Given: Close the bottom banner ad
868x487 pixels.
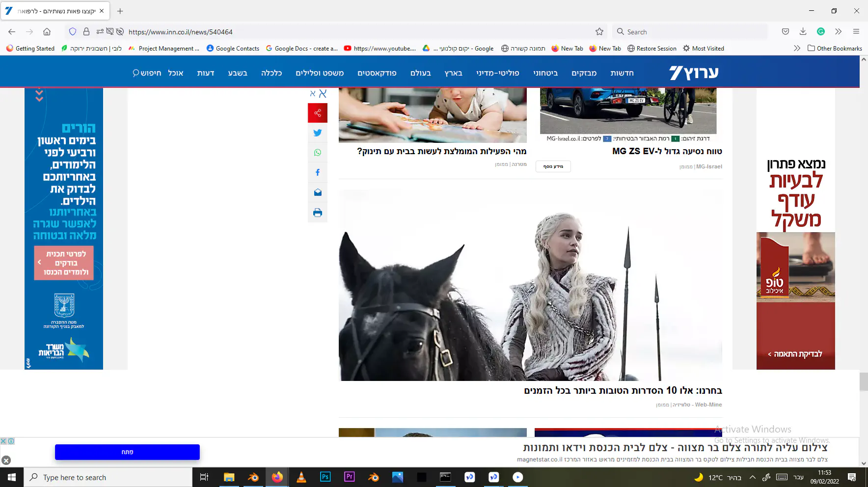Looking at the screenshot, I should pos(6,460).
